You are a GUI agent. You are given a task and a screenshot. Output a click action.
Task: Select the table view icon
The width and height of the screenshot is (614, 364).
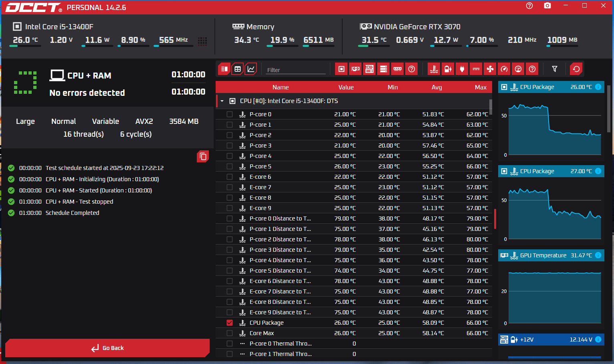(238, 69)
